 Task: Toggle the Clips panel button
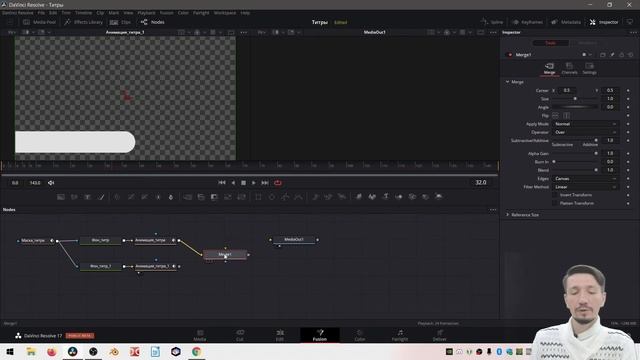click(120, 22)
